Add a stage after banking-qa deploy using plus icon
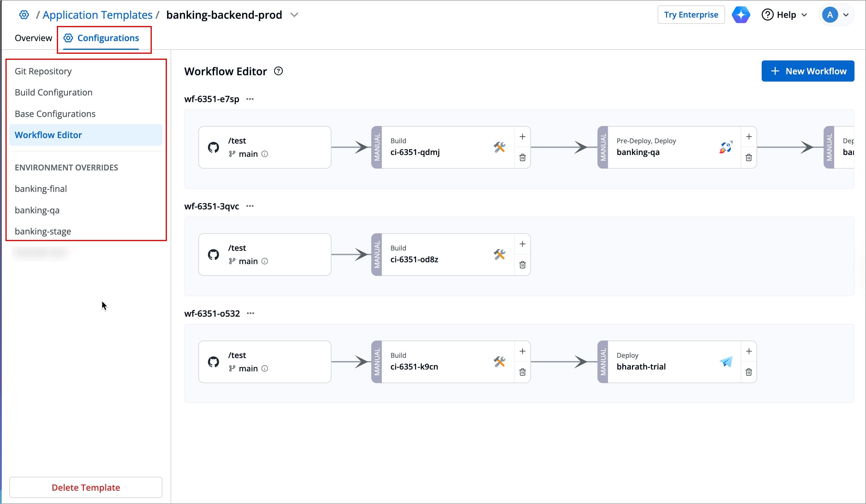Image resolution: width=866 pixels, height=504 pixels. (749, 136)
